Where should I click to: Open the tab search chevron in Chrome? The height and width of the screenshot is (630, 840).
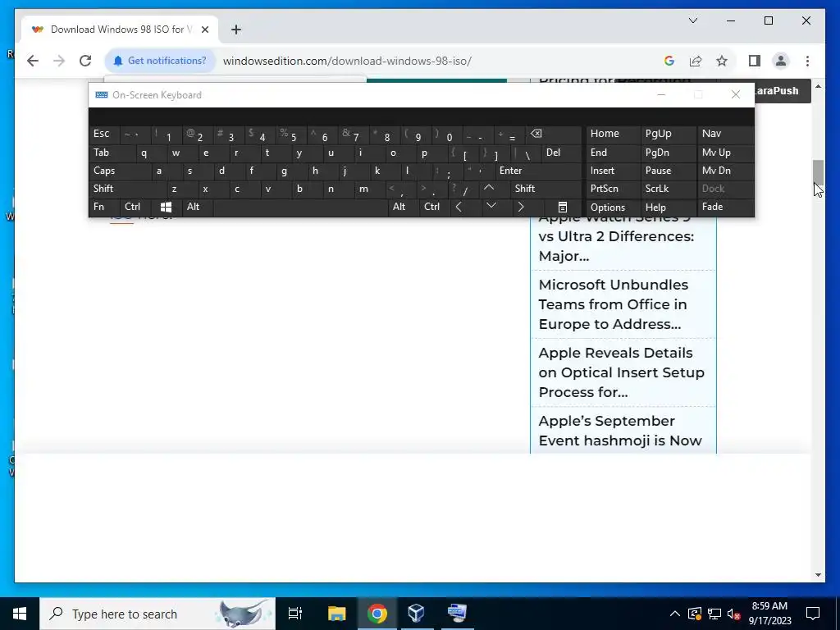coord(692,21)
